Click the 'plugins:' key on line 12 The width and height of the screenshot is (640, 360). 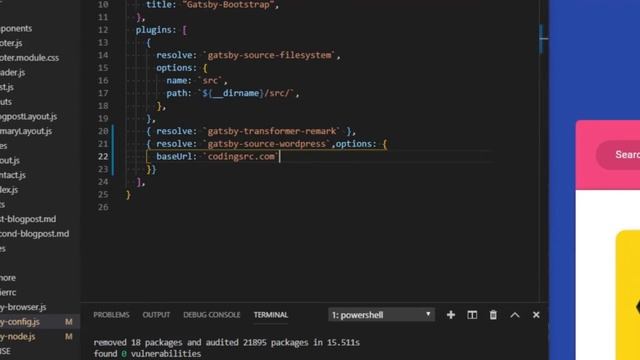tap(156, 30)
